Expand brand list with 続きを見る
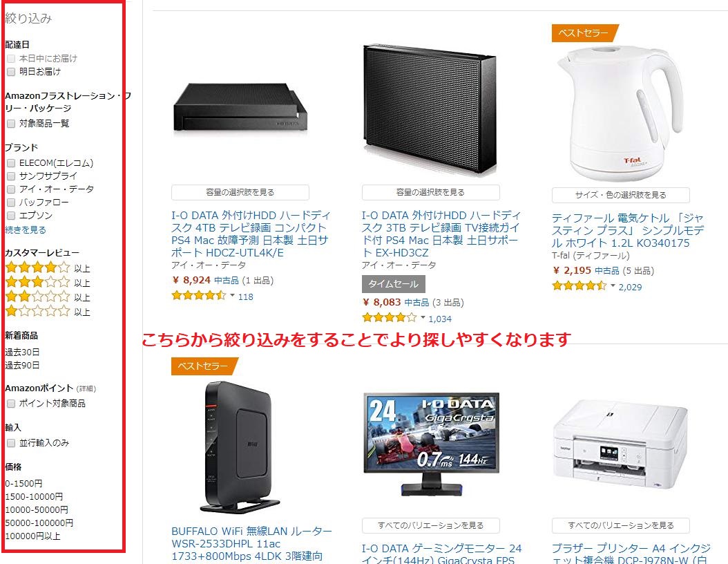 click(26, 230)
